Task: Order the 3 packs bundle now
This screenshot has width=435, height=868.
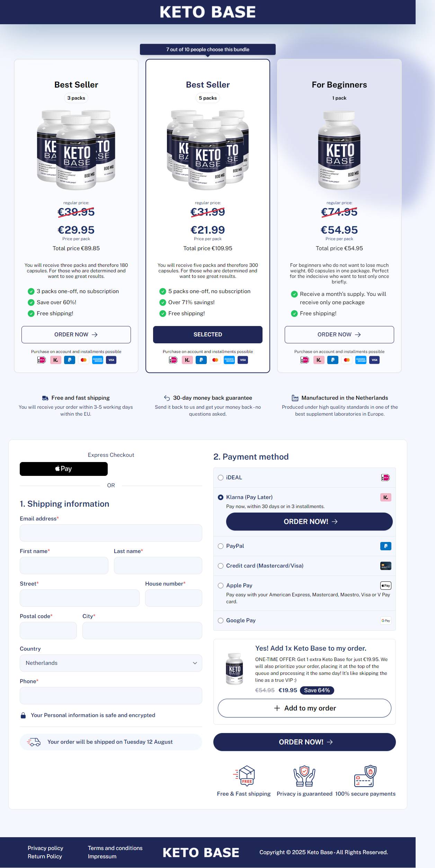Action: tap(76, 335)
